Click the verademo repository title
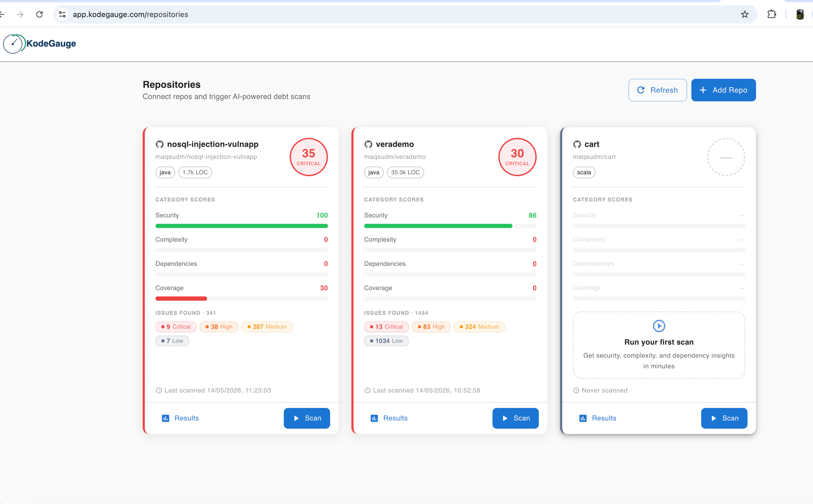Viewport: 813px width, 504px height. click(x=395, y=144)
